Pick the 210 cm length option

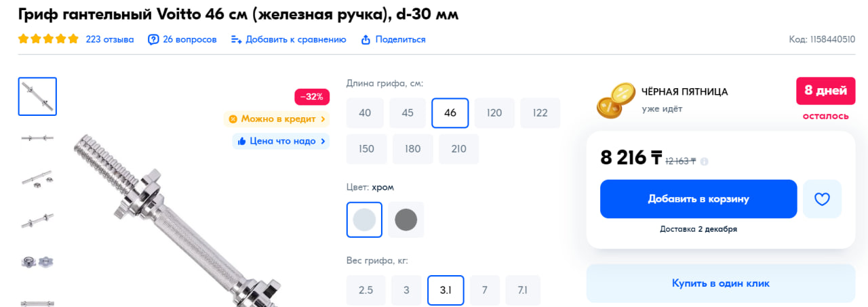(458, 149)
